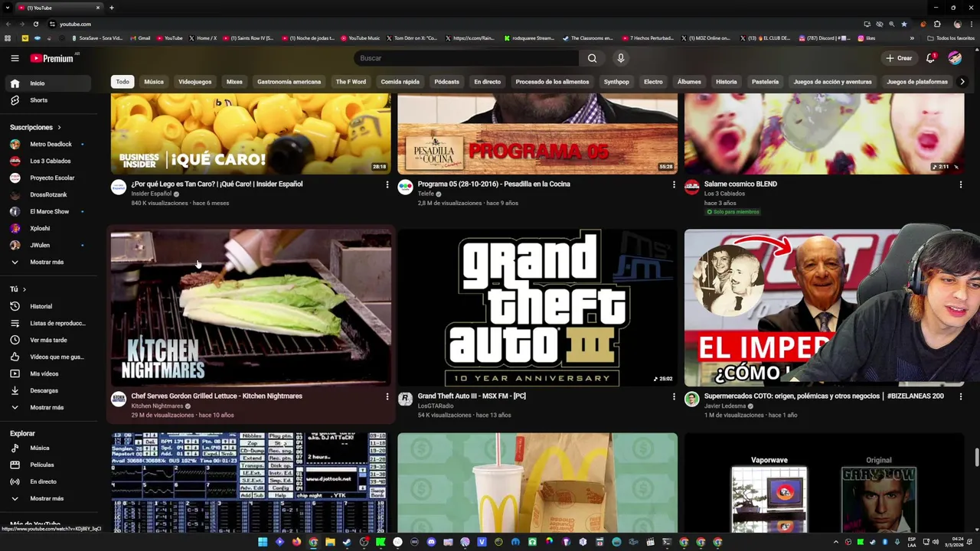Click the Crear button

pyautogui.click(x=899, y=58)
